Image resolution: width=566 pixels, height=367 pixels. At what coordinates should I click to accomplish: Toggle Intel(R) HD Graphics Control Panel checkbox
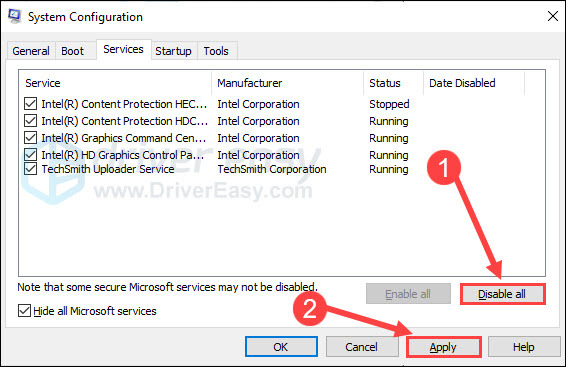pos(30,154)
